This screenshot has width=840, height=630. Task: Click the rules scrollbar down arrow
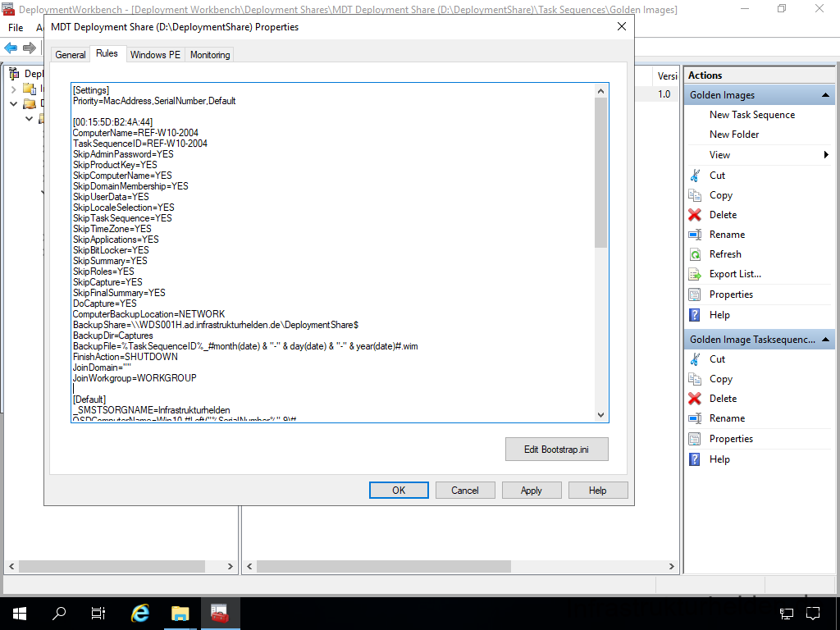[x=600, y=415]
